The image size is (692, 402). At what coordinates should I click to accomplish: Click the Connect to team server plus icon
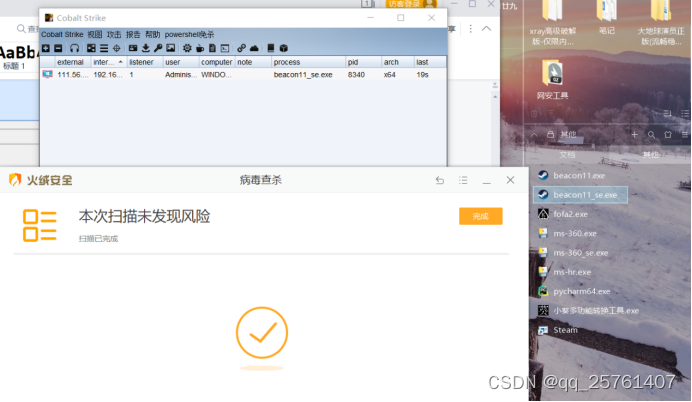[x=46, y=48]
